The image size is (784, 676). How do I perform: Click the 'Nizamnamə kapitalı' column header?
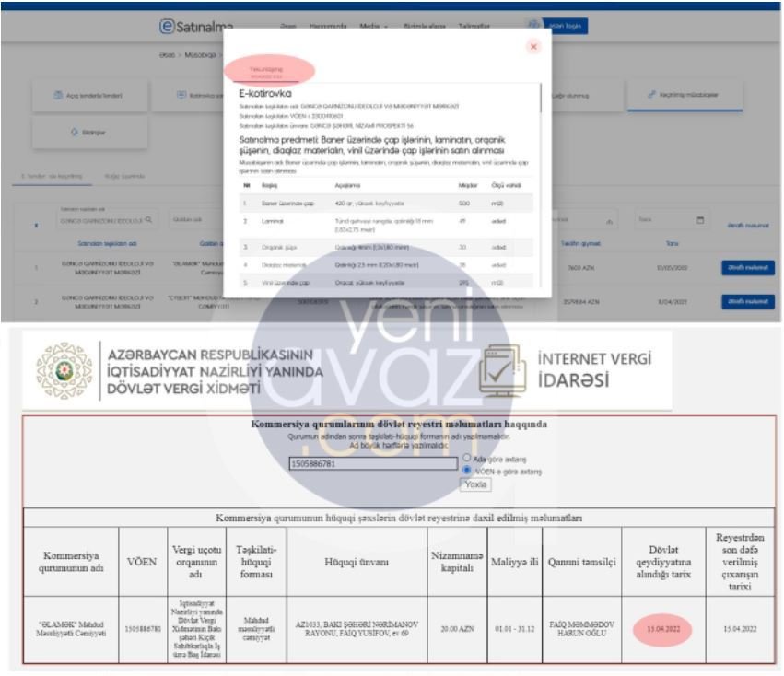tap(457, 562)
